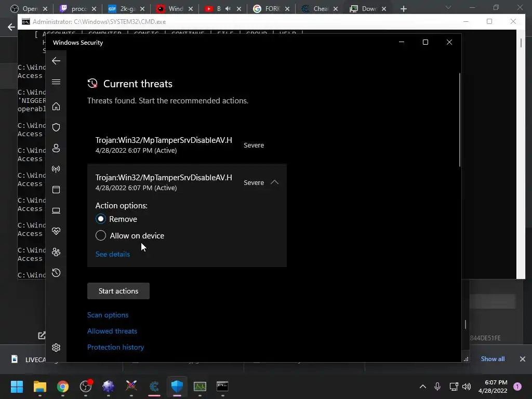Click the Windows Security vertical scrollbar

(x=460, y=120)
